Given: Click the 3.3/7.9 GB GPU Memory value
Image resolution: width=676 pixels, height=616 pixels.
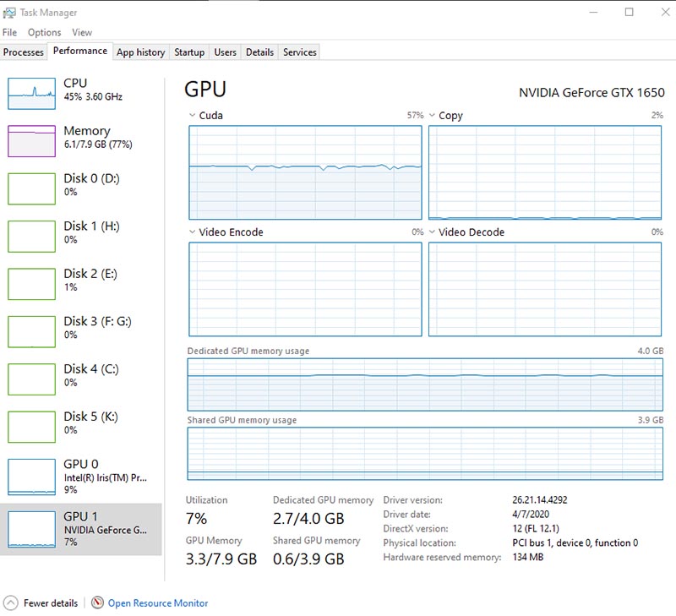Looking at the screenshot, I should click(x=221, y=559).
